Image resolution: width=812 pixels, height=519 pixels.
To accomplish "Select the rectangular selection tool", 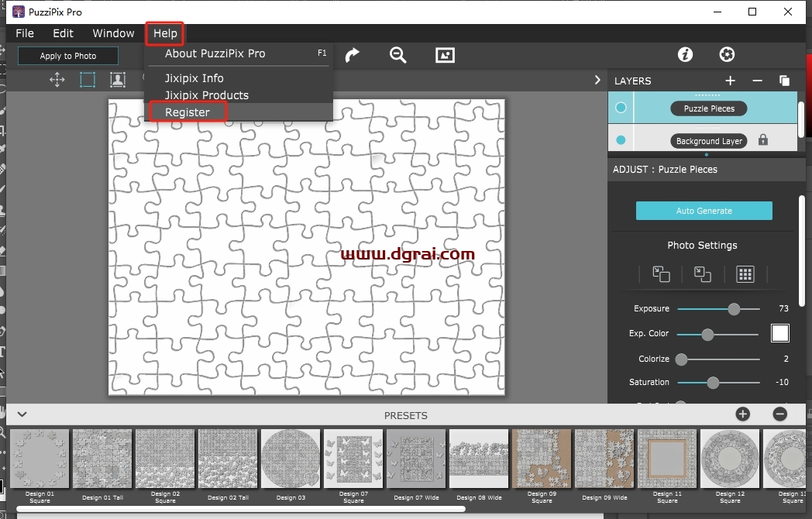I will click(x=88, y=80).
